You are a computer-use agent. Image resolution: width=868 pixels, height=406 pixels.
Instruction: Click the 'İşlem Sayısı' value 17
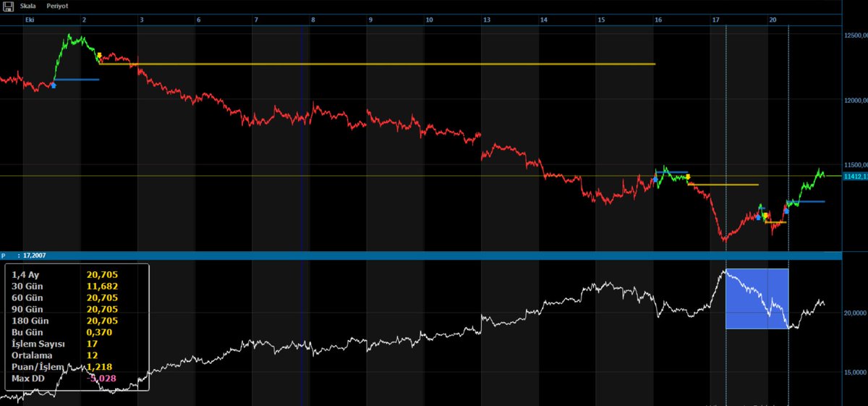pyautogui.click(x=92, y=344)
